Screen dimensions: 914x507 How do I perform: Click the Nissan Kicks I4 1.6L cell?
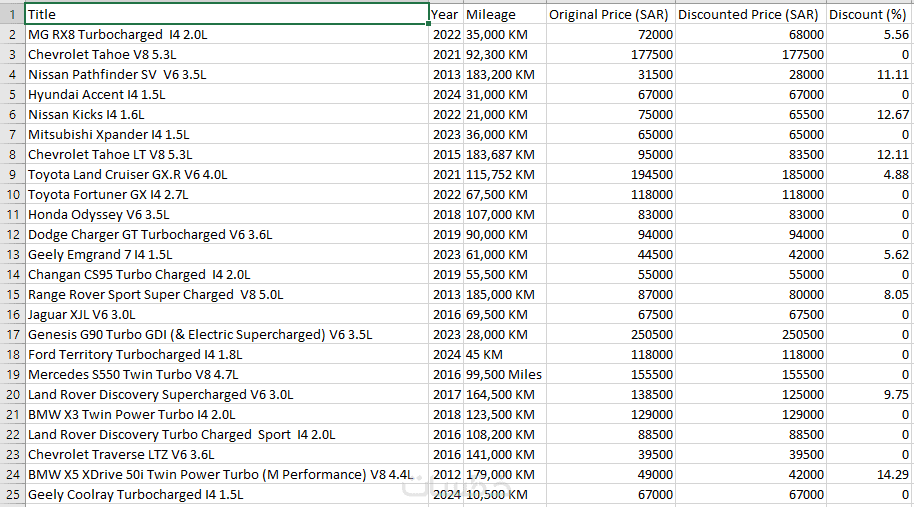(227, 115)
